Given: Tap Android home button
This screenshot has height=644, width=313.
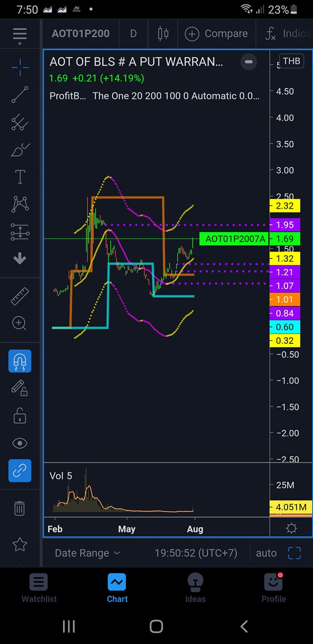Looking at the screenshot, I should (x=156, y=626).
